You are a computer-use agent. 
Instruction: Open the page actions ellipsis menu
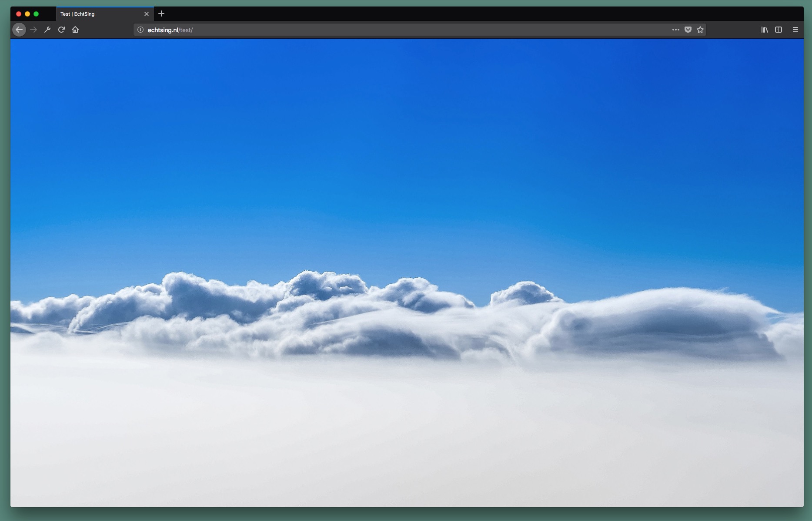pyautogui.click(x=675, y=30)
